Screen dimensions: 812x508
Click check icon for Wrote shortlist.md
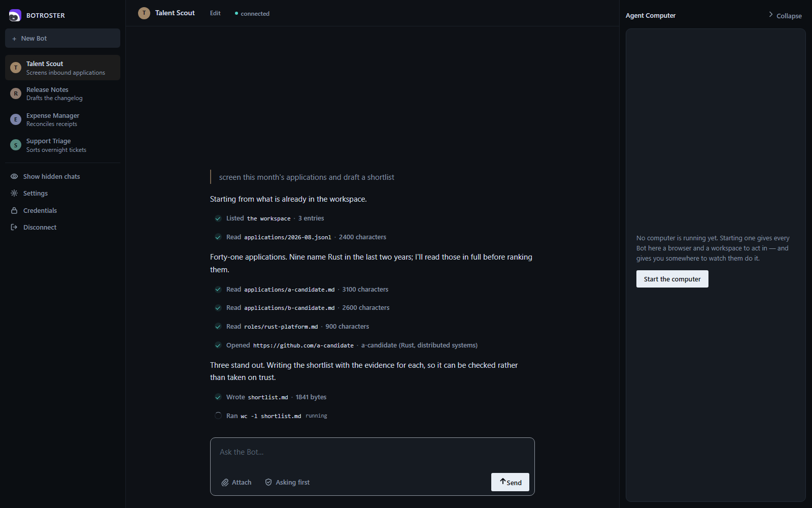pyautogui.click(x=218, y=397)
